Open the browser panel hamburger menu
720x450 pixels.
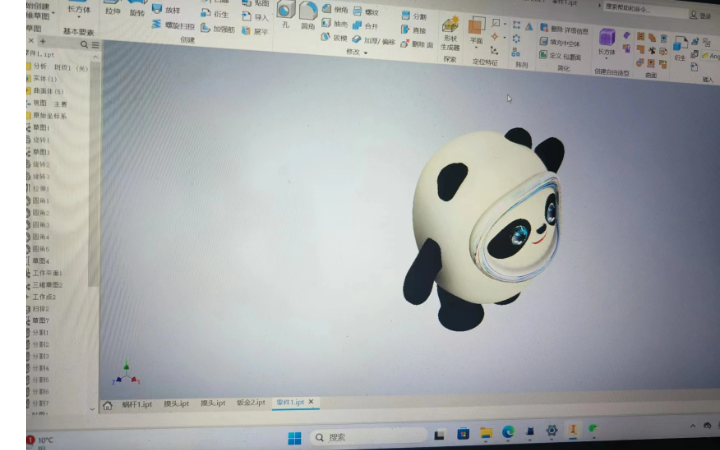(95, 45)
